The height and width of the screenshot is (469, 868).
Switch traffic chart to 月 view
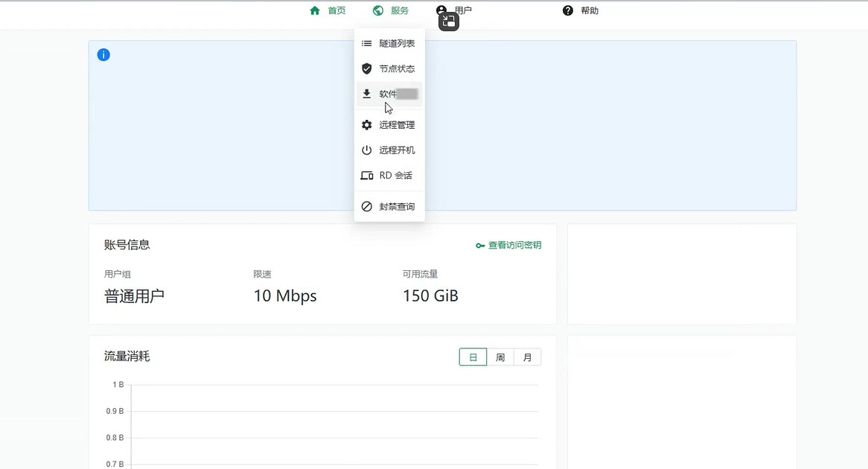coord(527,357)
